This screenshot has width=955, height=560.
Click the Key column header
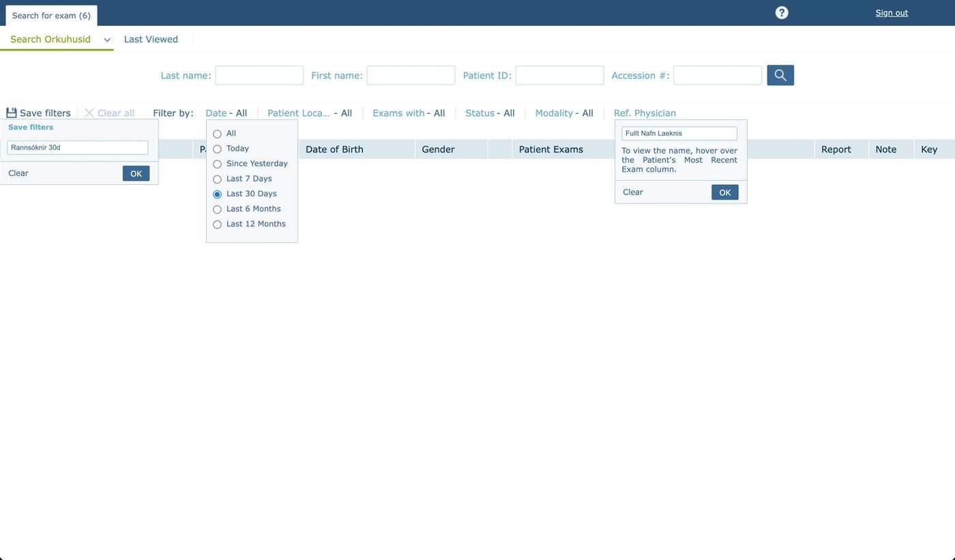pos(935,149)
